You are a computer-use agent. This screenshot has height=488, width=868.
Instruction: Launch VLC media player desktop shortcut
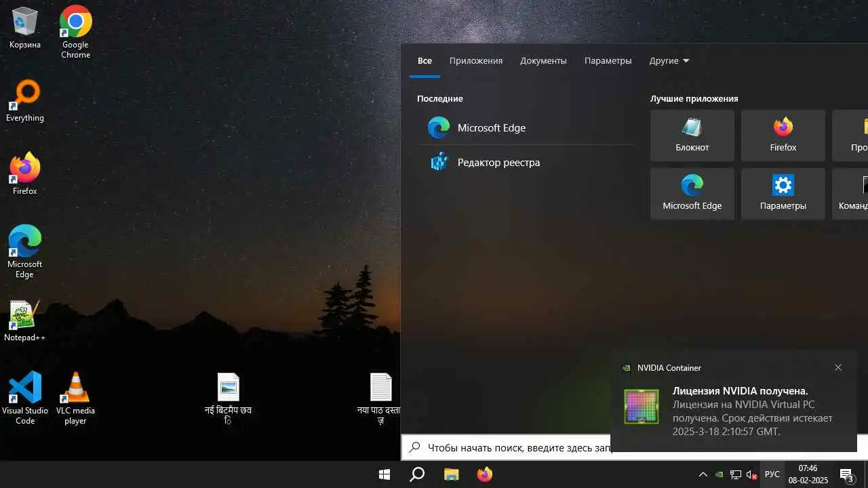click(75, 398)
